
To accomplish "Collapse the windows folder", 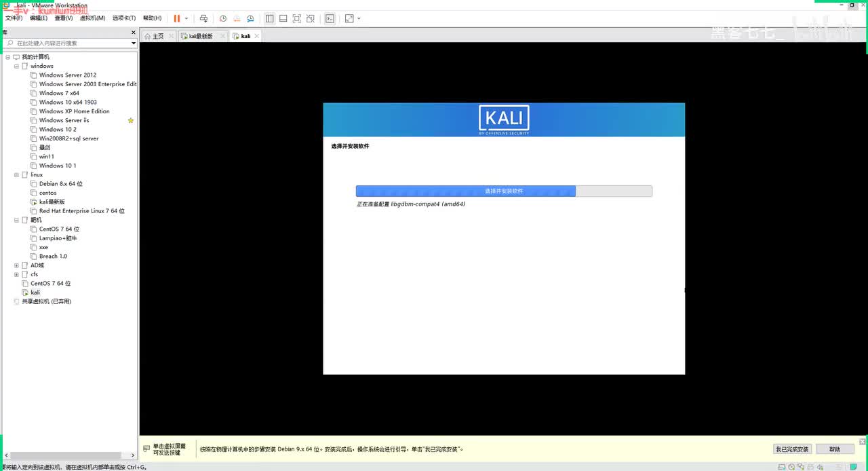I will (x=16, y=66).
